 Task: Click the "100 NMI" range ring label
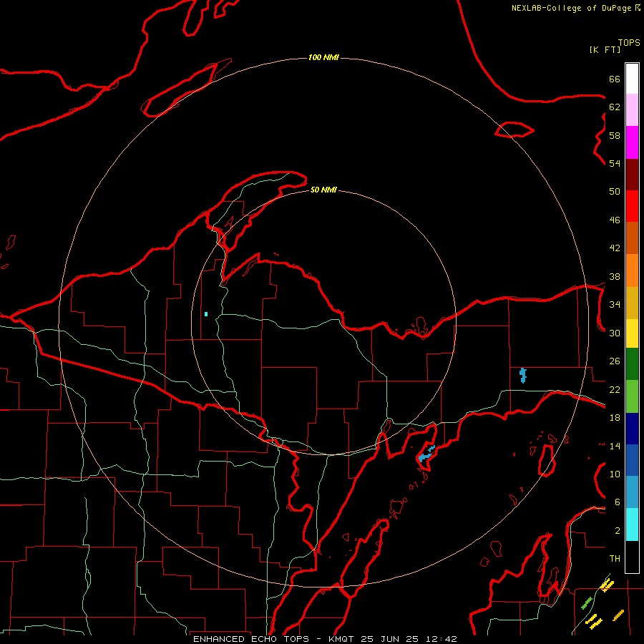point(323,57)
